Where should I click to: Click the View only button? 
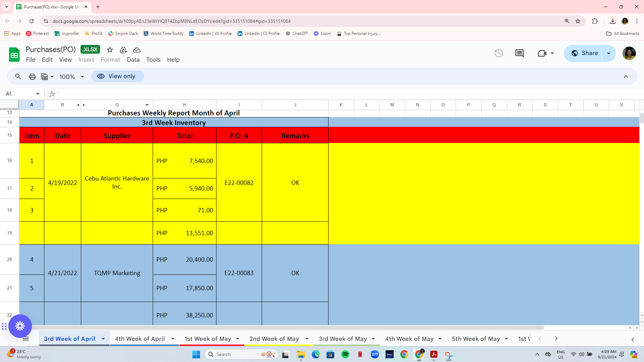(117, 76)
